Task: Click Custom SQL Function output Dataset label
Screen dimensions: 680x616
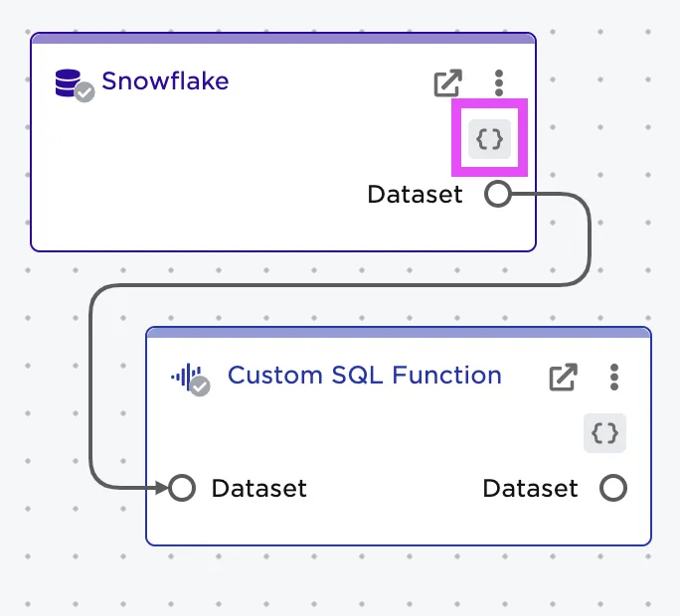Action: pyautogui.click(x=530, y=488)
